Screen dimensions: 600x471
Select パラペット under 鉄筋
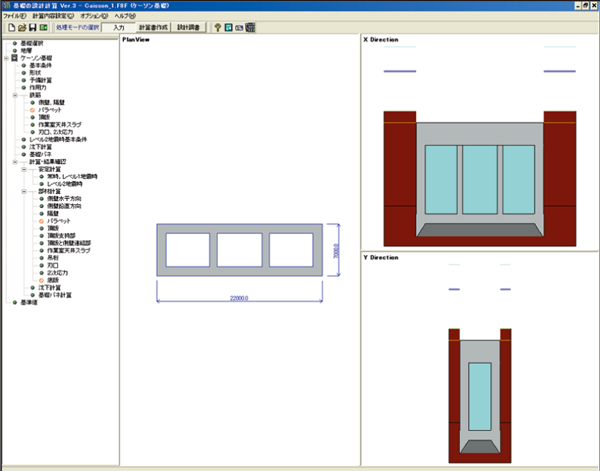(50, 110)
